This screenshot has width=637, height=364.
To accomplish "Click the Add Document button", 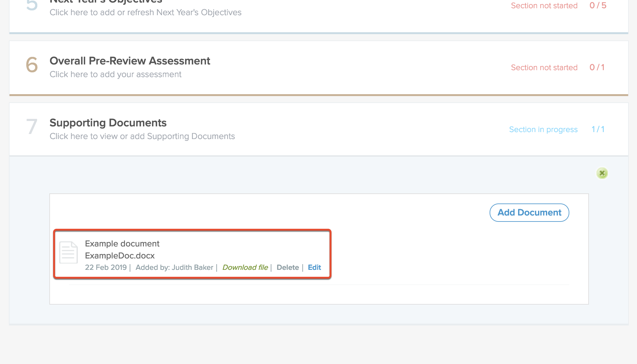I will click(x=529, y=213).
